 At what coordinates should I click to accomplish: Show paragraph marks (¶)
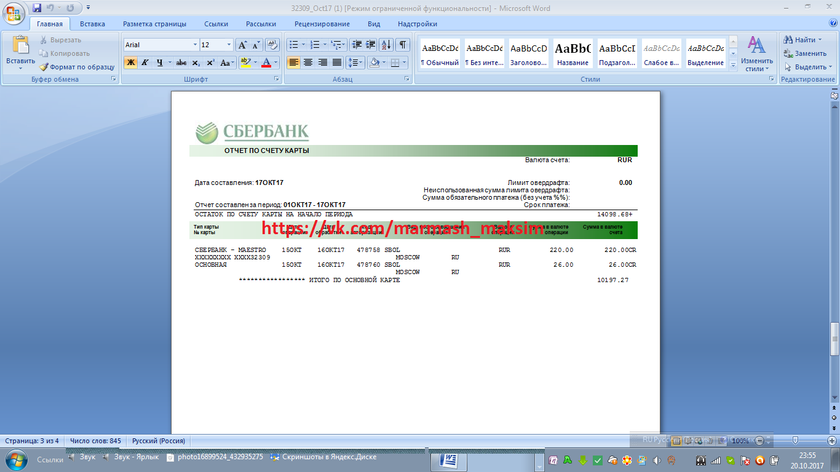tap(403, 45)
